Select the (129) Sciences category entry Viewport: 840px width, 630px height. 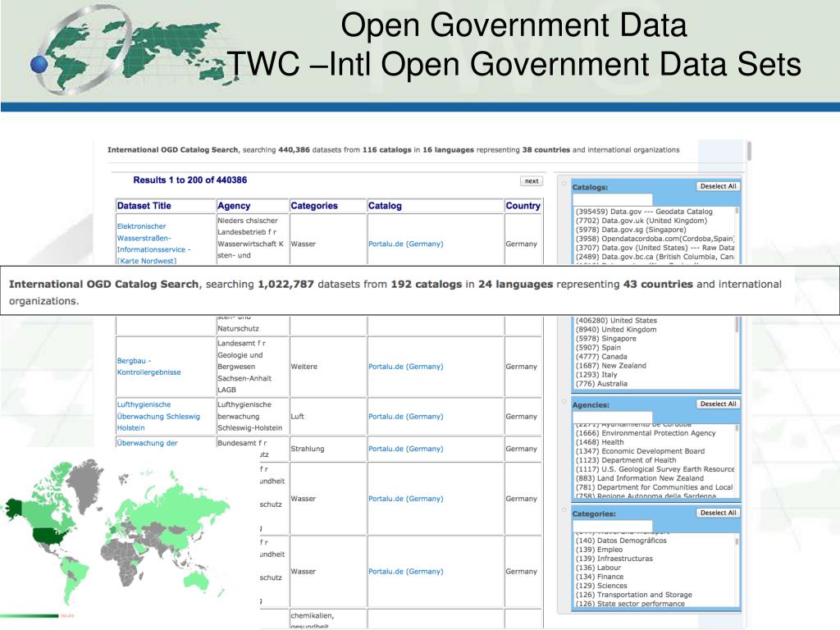click(x=601, y=586)
